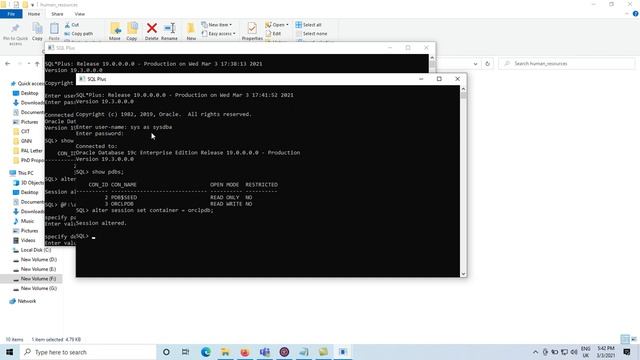Click the taskbar search box
This screenshot has height=360, width=640.
88,352
